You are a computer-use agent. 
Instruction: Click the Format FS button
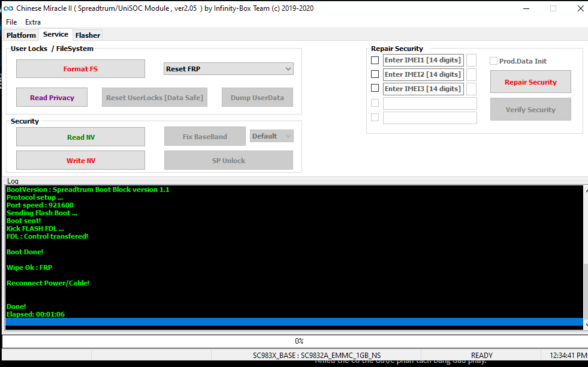point(80,69)
